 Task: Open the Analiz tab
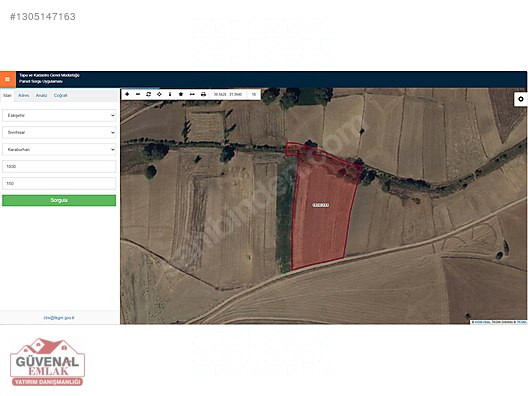41,95
